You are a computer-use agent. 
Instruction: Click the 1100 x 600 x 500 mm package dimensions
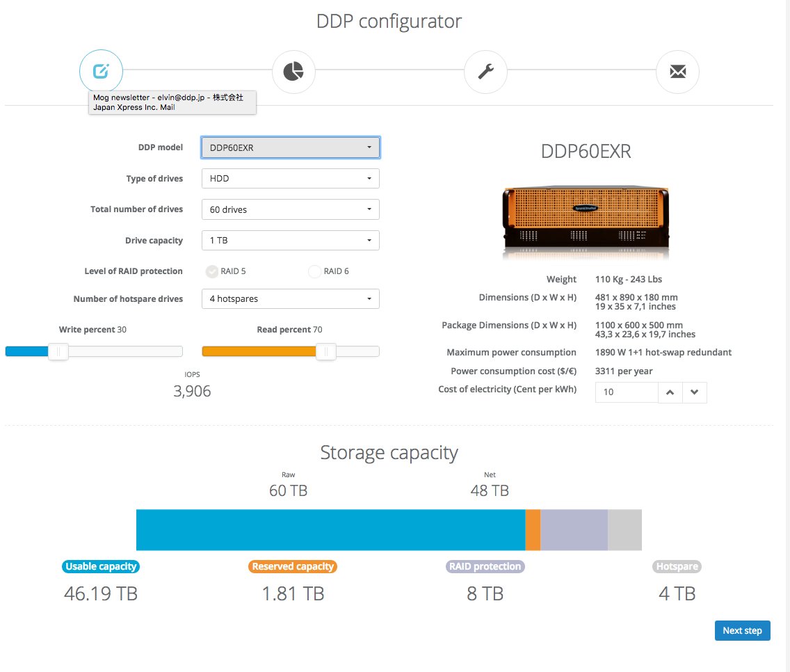pyautogui.click(x=639, y=325)
